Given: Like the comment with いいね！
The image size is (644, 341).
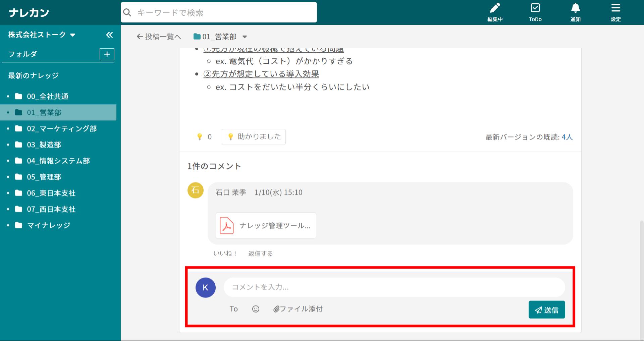Looking at the screenshot, I should coord(225,253).
